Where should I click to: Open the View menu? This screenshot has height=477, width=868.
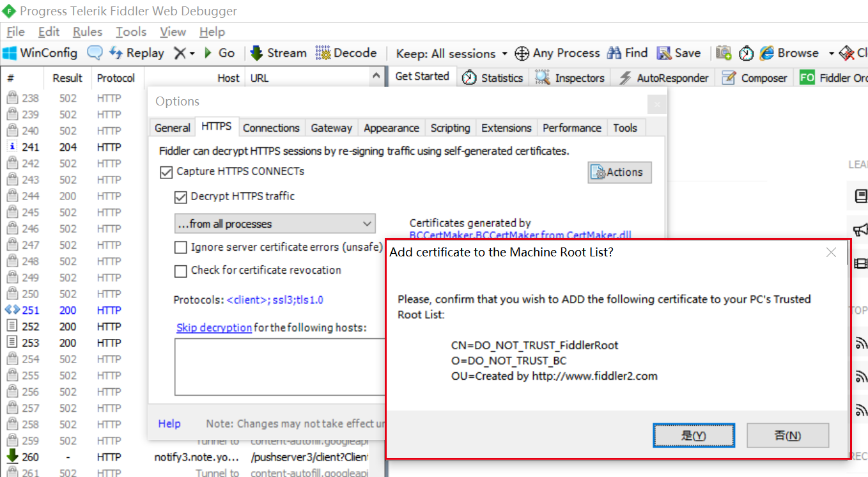click(x=173, y=31)
